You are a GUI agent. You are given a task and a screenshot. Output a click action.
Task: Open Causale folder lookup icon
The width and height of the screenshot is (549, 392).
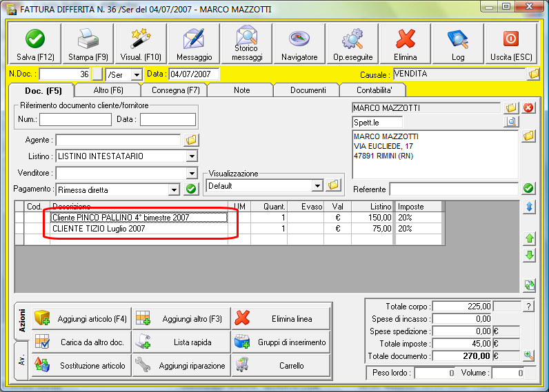coord(534,74)
